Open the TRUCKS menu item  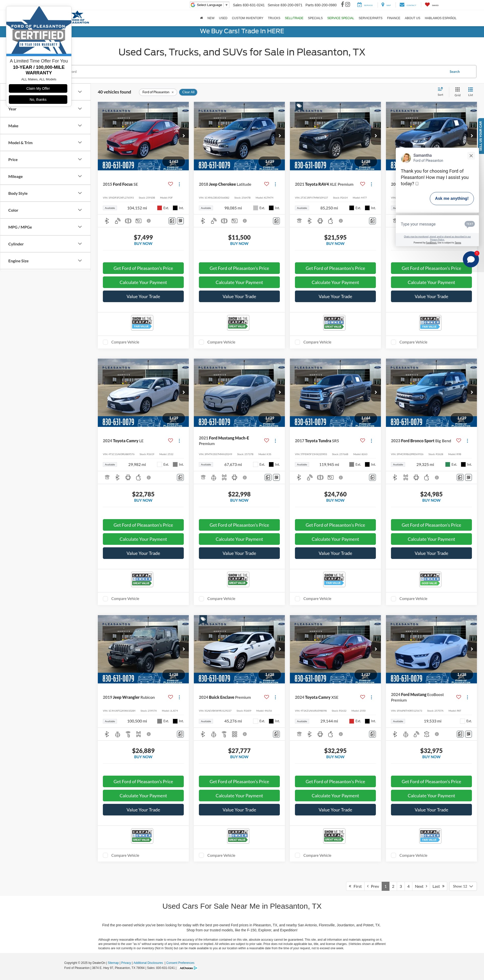274,18
